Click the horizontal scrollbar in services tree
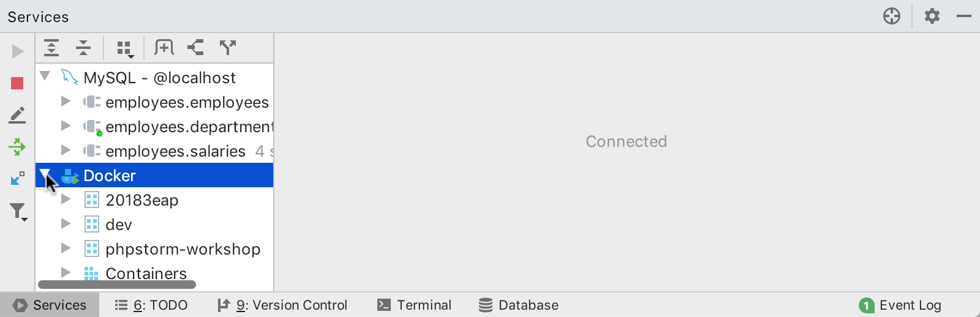Viewport: 980px width, 317px height. tap(117, 285)
